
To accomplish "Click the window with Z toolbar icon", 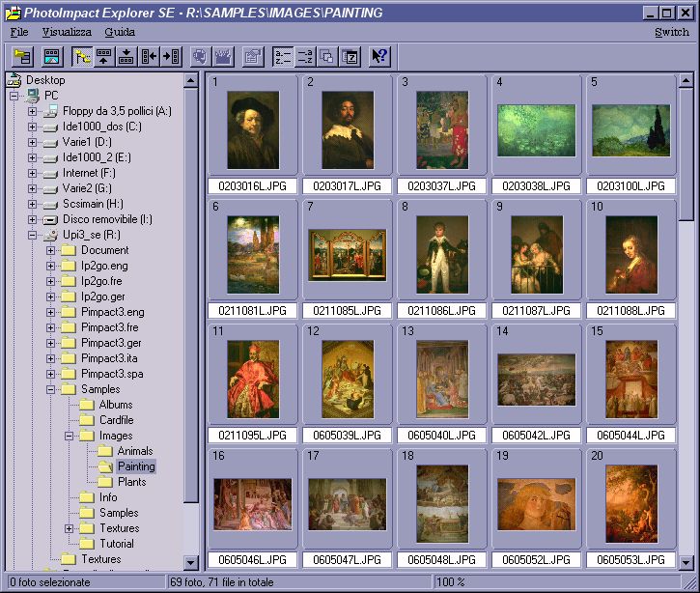I will (x=350, y=56).
